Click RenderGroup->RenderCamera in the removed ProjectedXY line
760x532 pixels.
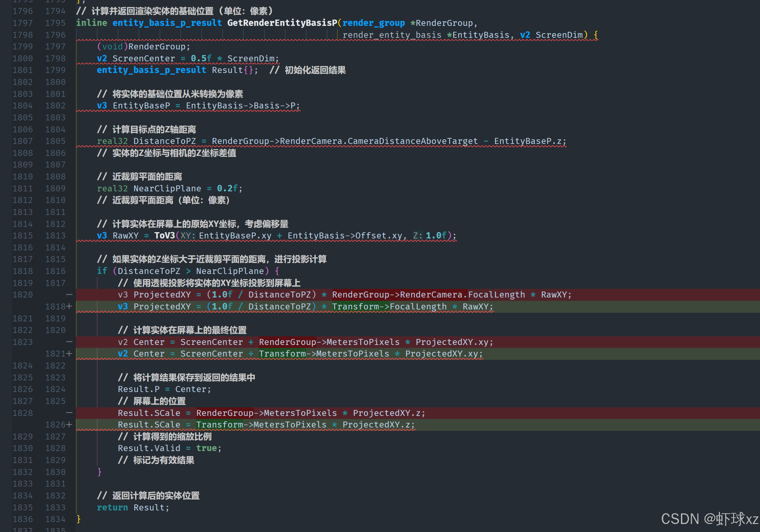pyautogui.click(x=397, y=295)
